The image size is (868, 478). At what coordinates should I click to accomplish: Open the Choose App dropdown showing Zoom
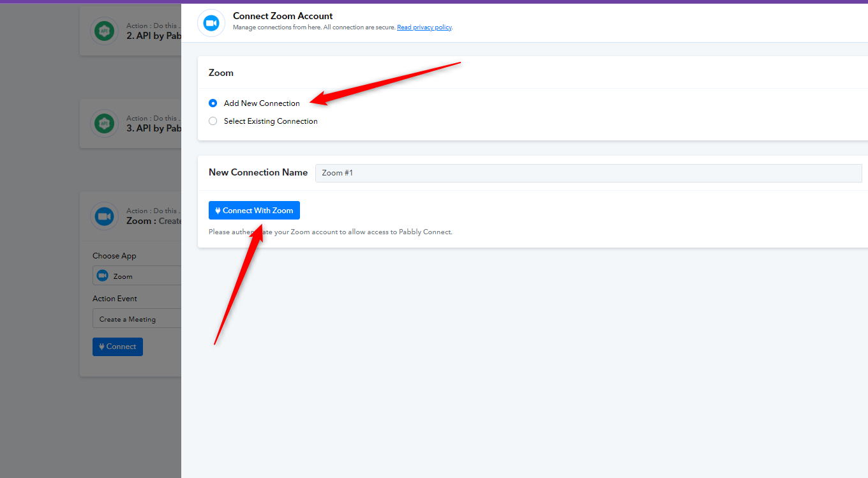[137, 276]
